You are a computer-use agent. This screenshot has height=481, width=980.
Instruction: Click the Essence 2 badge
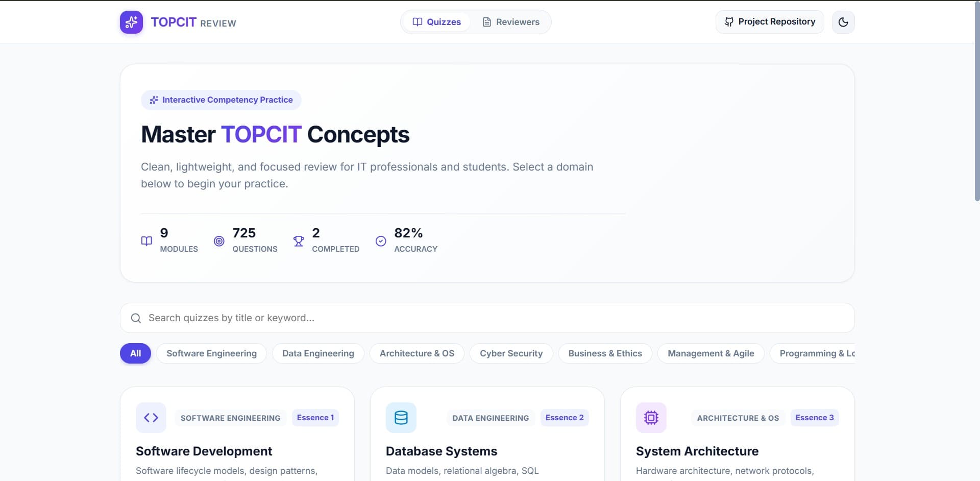click(565, 418)
